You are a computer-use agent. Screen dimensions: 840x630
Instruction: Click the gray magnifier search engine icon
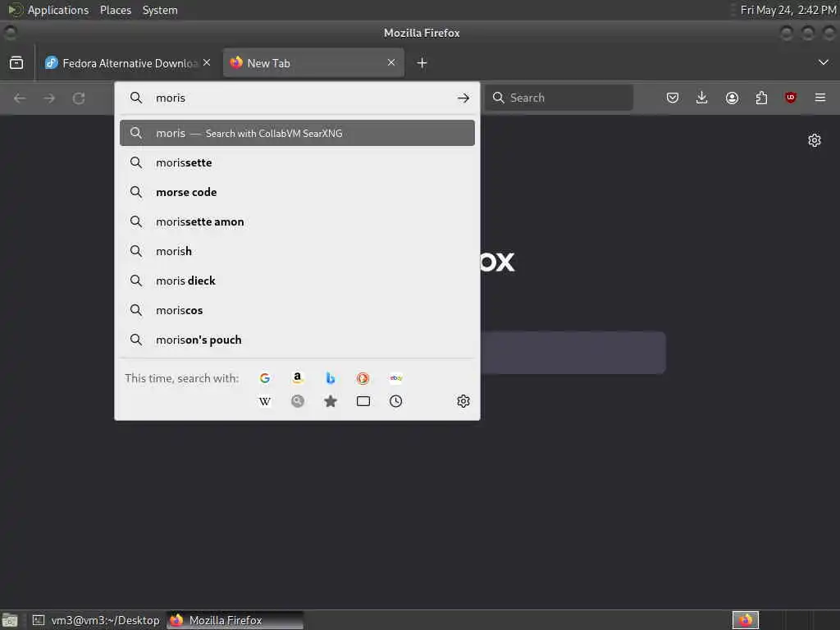click(x=297, y=401)
